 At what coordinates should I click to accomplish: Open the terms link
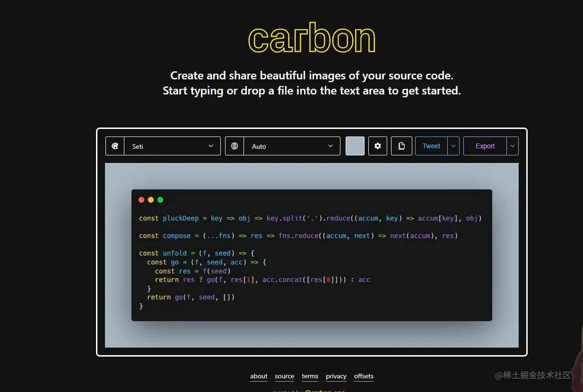click(310, 376)
